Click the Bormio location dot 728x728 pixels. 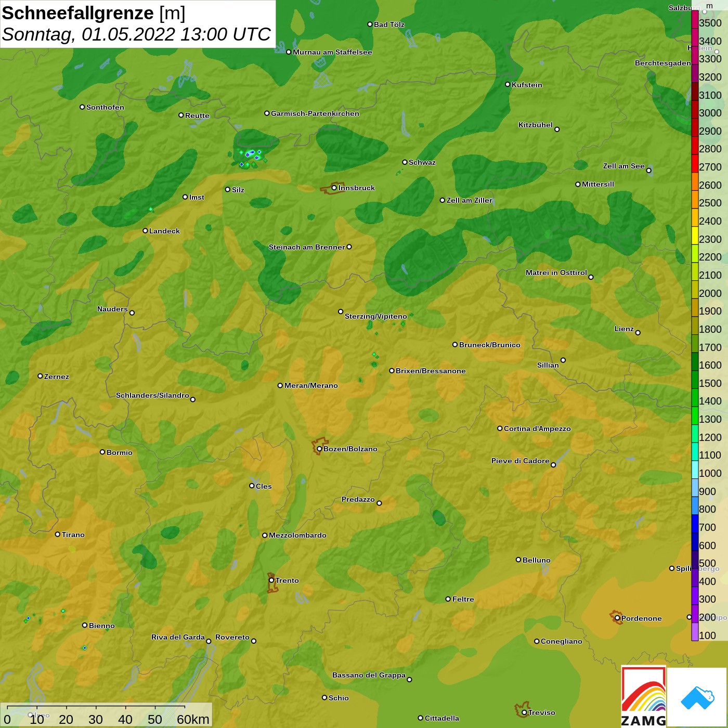102,452
